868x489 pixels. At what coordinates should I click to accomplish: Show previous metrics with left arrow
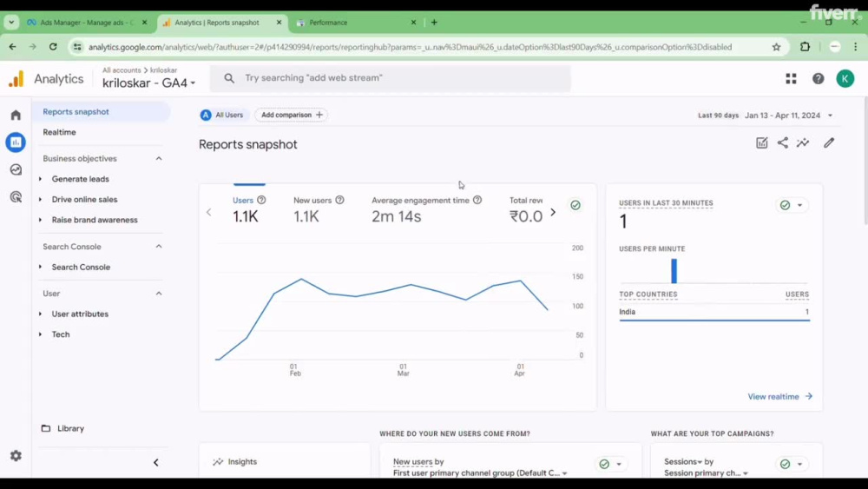point(208,212)
